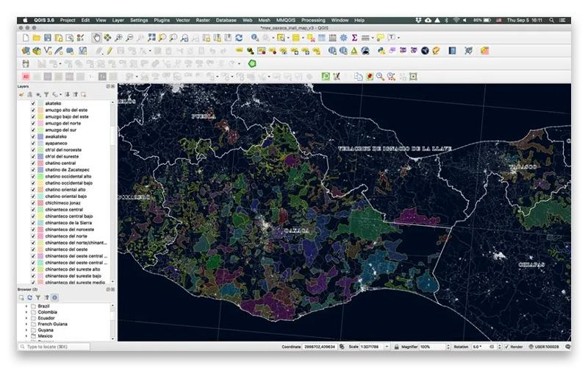The width and height of the screenshot is (588, 368).
Task: Uncheck the awakateko layer
Action: click(33, 136)
